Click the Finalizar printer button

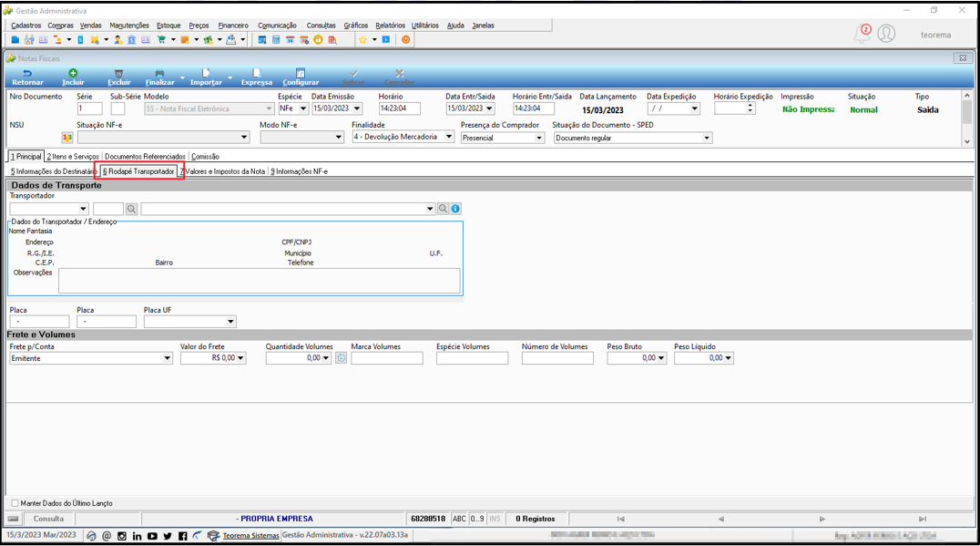tap(160, 77)
